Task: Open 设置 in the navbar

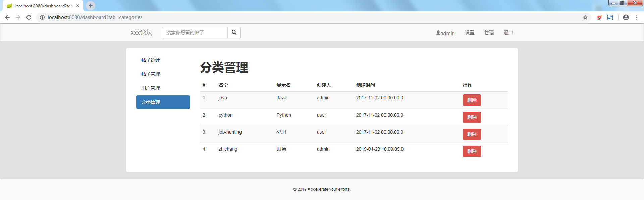Action: [x=470, y=32]
